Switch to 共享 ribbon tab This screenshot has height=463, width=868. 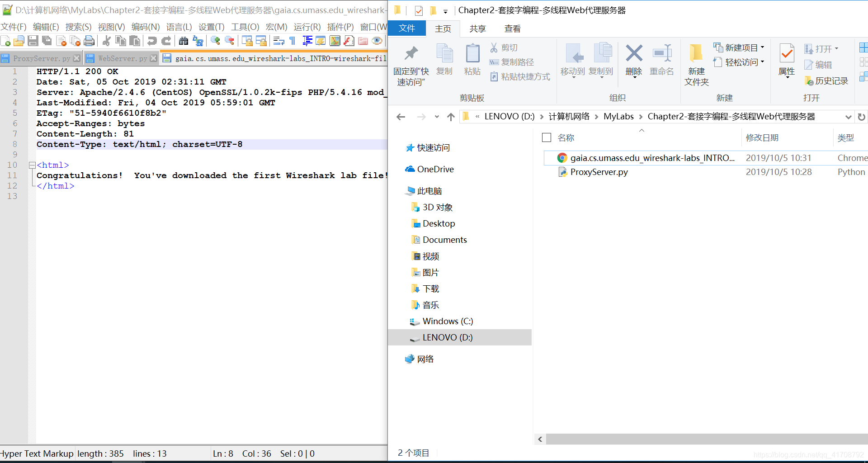coord(477,29)
